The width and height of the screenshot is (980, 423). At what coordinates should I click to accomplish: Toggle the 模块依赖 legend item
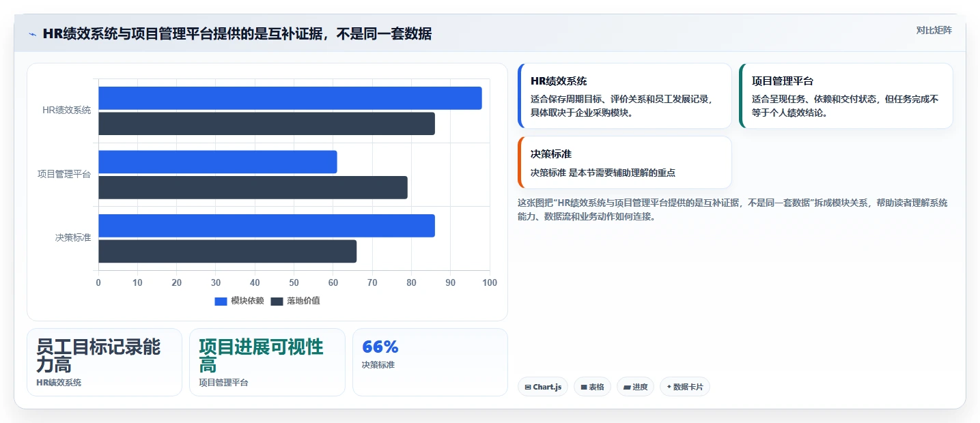click(x=239, y=301)
